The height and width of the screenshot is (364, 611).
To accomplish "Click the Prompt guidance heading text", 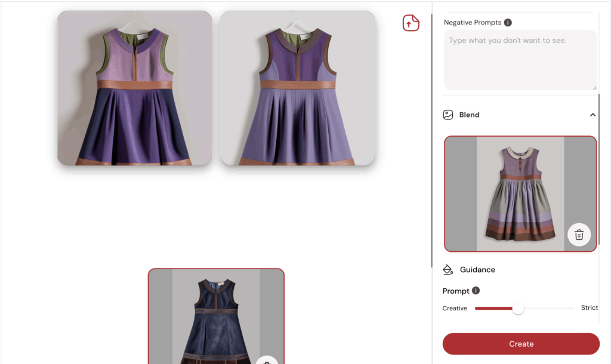I will 456,291.
